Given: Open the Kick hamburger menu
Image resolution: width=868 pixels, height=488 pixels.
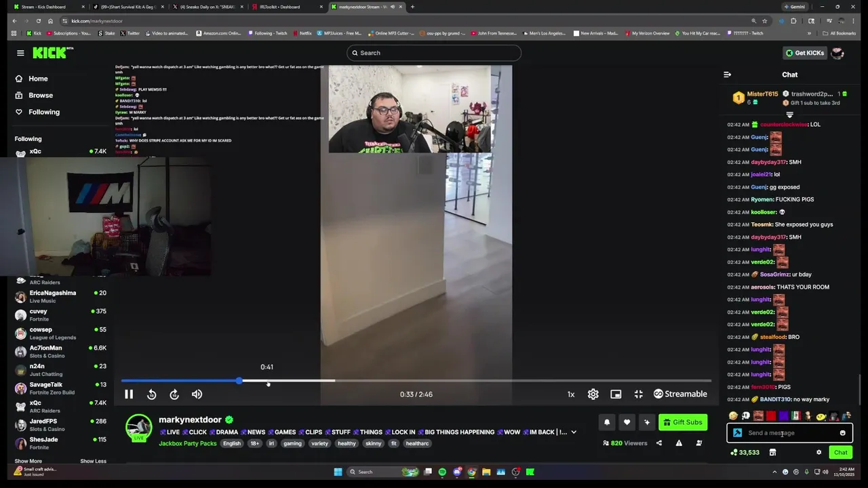Looking at the screenshot, I should (20, 53).
